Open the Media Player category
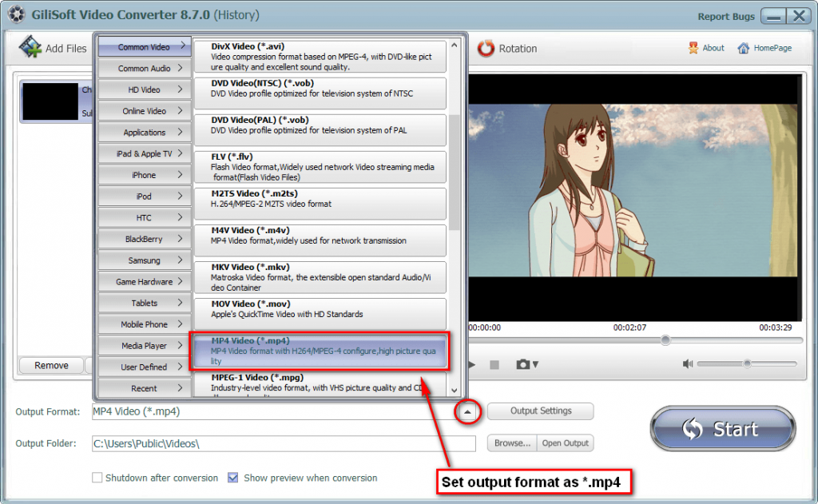Viewport: 818px width, 504px height. (144, 346)
